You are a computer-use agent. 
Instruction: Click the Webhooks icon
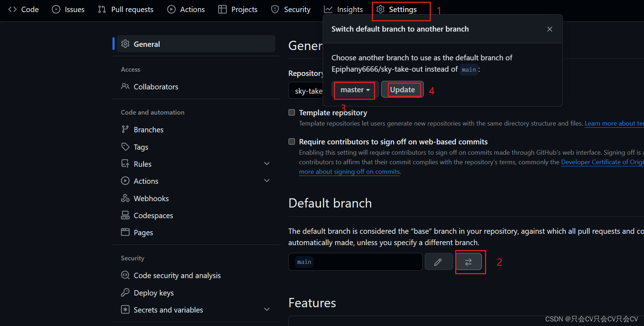tap(125, 198)
